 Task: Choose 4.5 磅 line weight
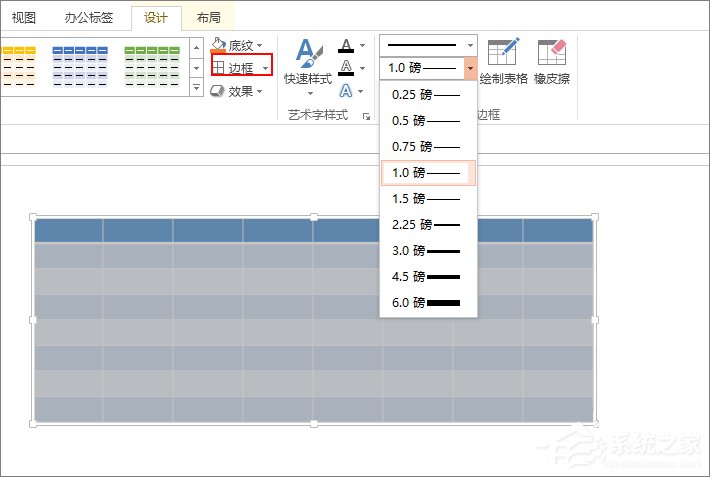pos(428,276)
